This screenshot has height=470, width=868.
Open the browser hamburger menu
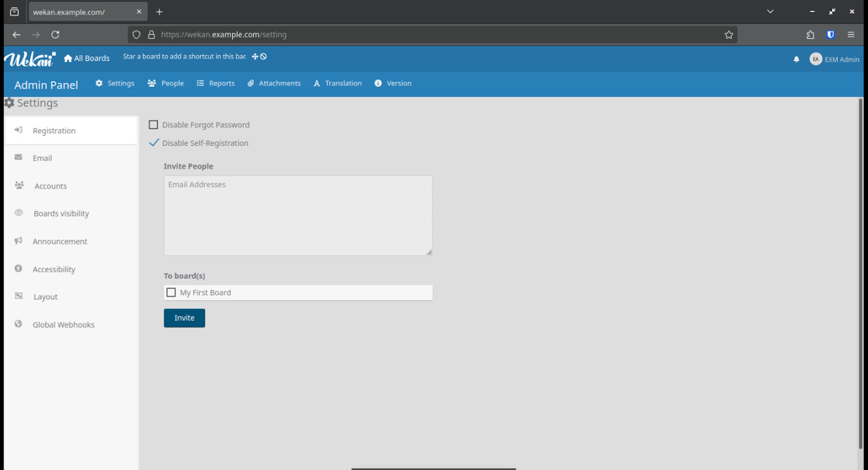pos(851,35)
